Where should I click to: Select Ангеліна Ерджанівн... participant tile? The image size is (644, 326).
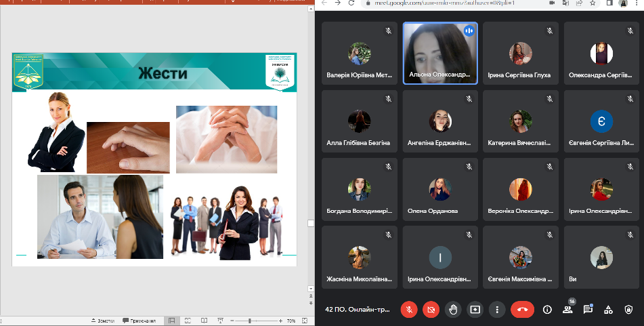[x=440, y=121]
